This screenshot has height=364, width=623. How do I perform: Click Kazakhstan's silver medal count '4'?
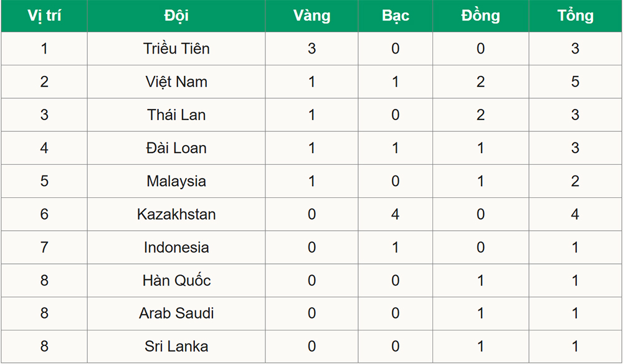pos(396,214)
